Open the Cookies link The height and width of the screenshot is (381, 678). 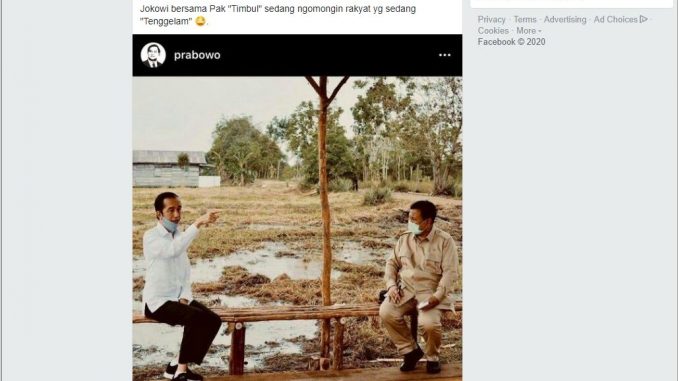493,31
